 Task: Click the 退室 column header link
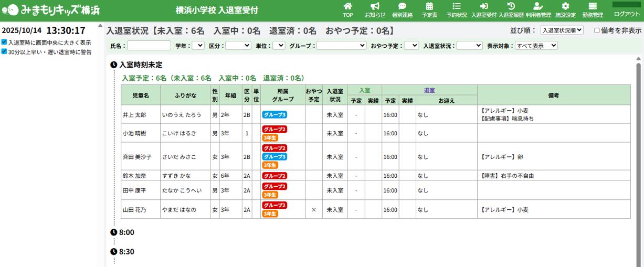point(429,90)
